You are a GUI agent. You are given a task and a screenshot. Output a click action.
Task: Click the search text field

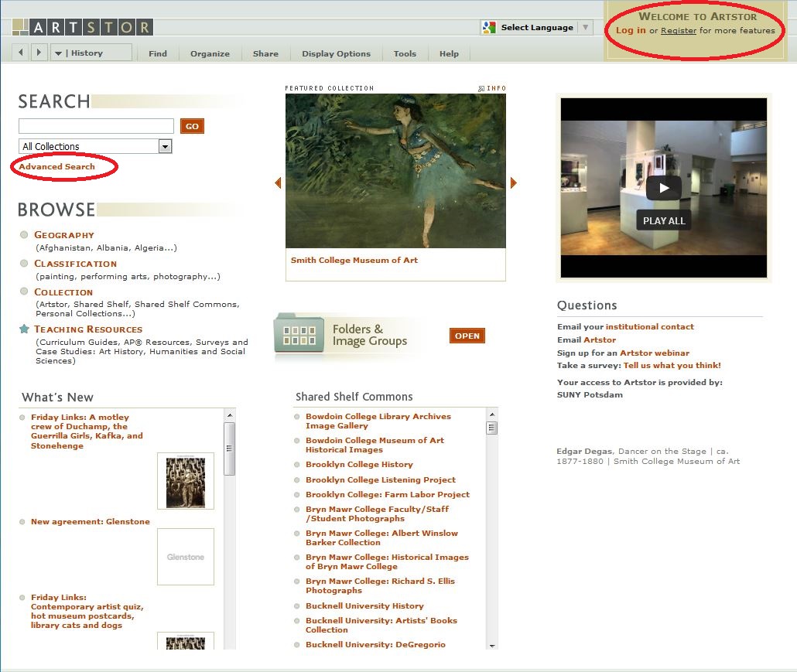coord(96,126)
